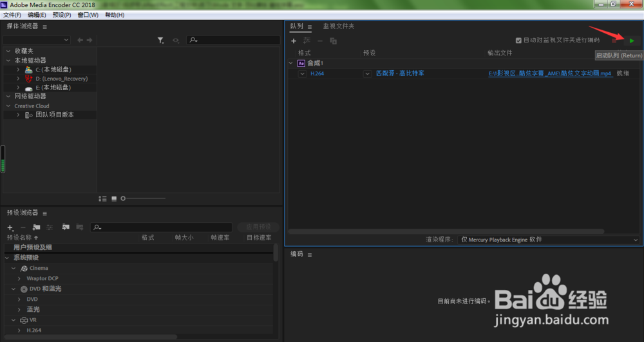Expand the 团队项目版本 node

(18, 115)
